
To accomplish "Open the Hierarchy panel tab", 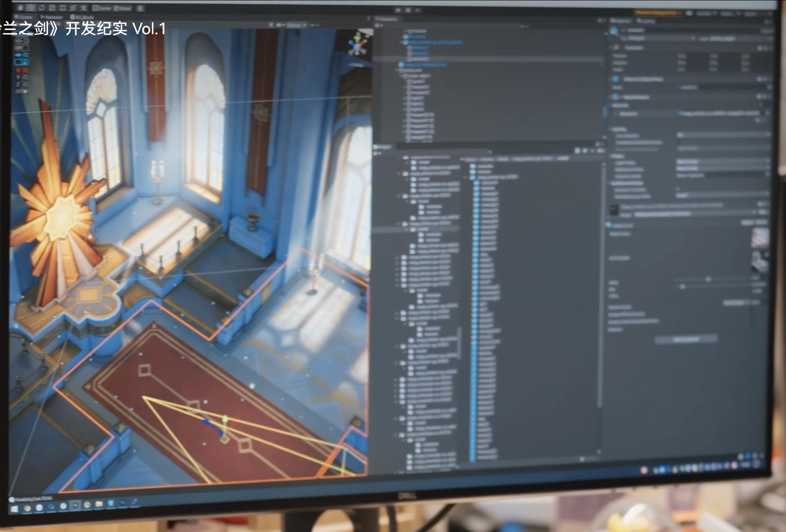I will (x=386, y=19).
